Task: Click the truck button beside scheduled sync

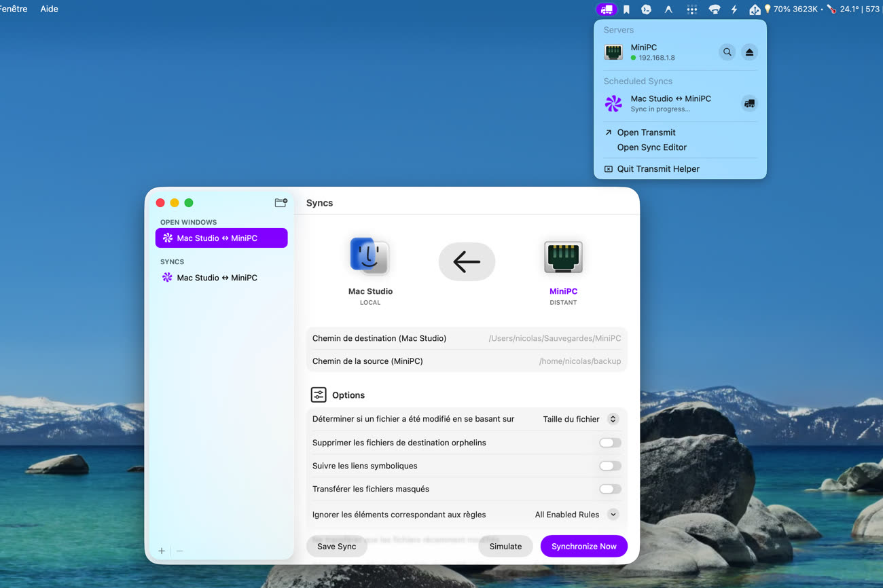Action: [x=749, y=104]
